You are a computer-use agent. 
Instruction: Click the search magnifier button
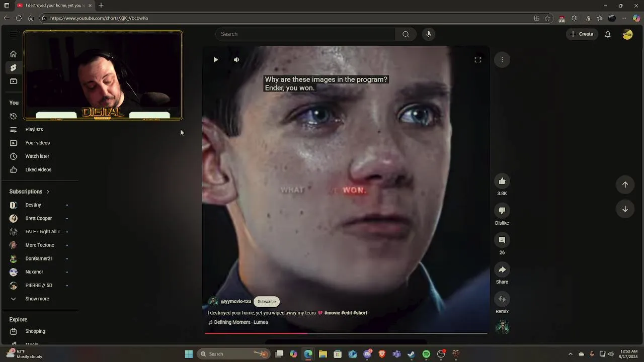click(406, 34)
